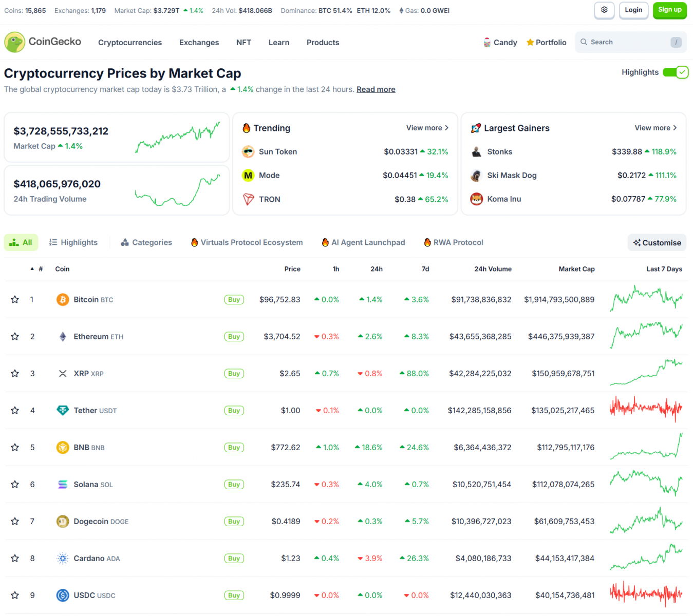
Task: Follow the Read more link
Action: (376, 89)
